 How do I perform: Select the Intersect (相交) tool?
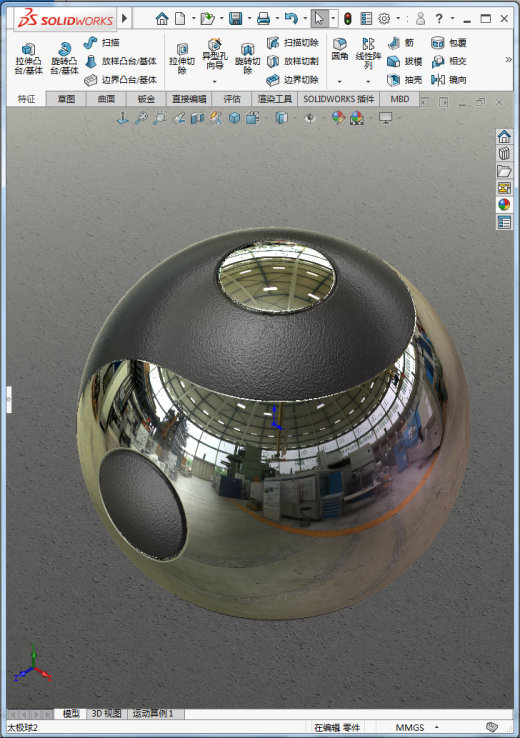tap(448, 61)
